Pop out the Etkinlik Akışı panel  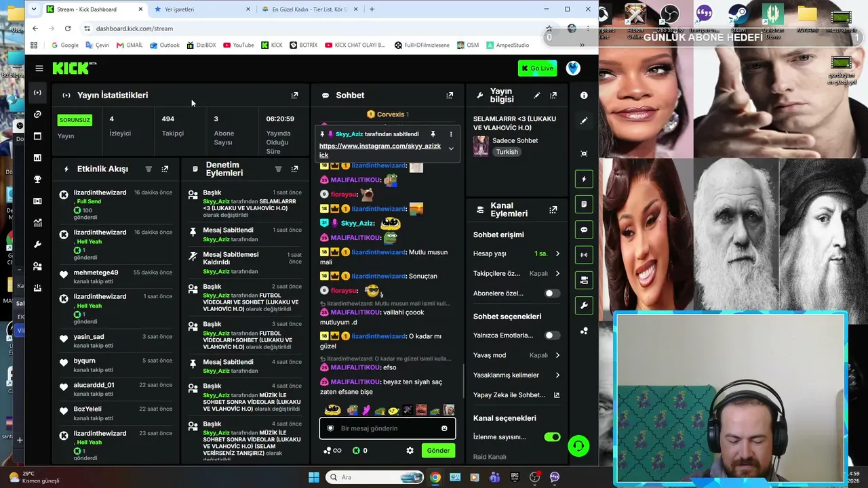[165, 169]
